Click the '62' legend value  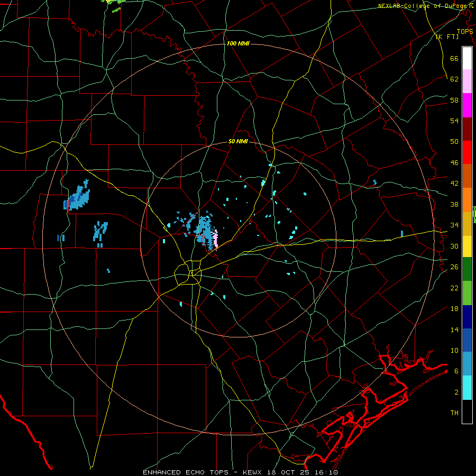pos(454,79)
